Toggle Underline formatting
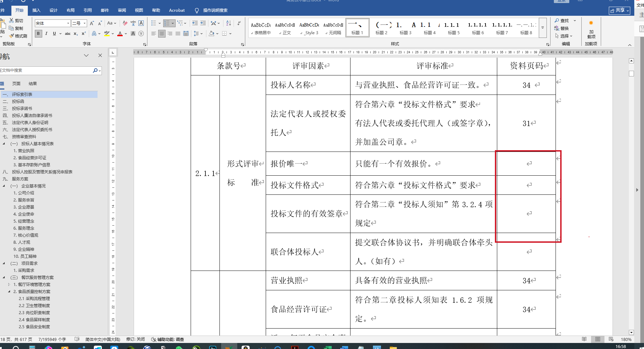Screen dimensions: 644x349 point(54,34)
